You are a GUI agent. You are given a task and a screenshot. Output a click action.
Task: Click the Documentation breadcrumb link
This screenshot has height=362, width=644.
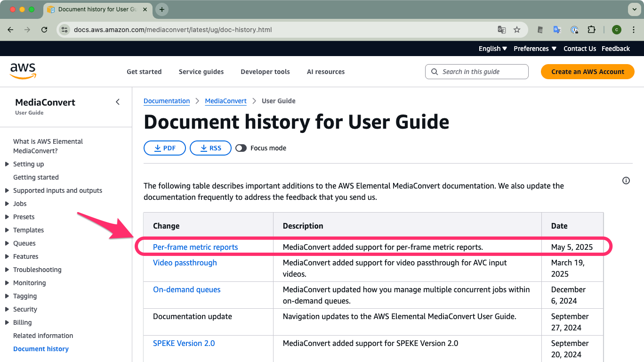click(167, 101)
